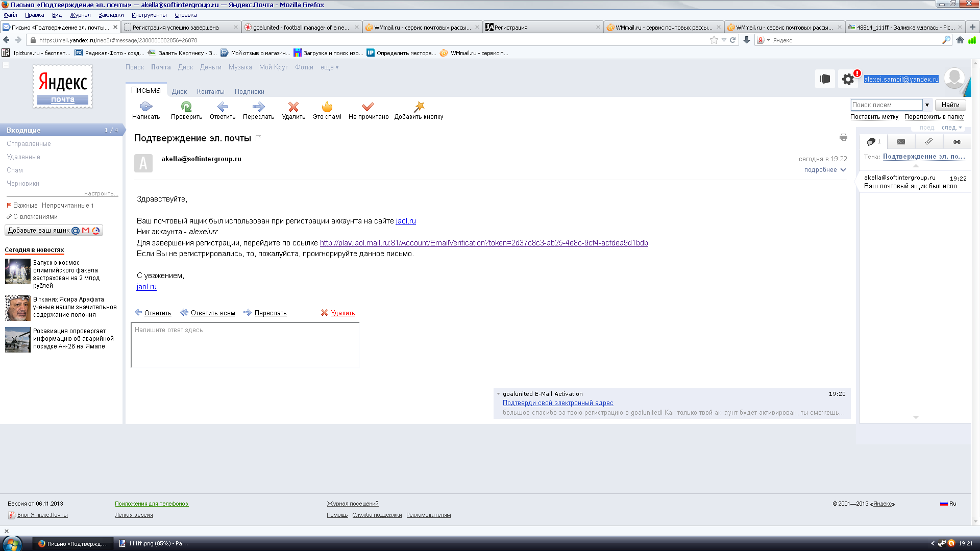Click the Ответить reply toolbar icon
The width and height of the screenshot is (980, 551).
click(x=223, y=107)
